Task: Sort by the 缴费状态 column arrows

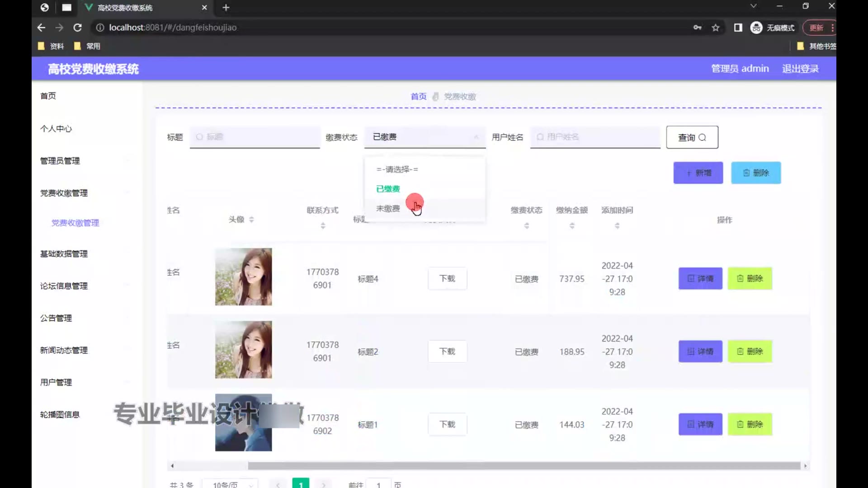Action: [526, 225]
